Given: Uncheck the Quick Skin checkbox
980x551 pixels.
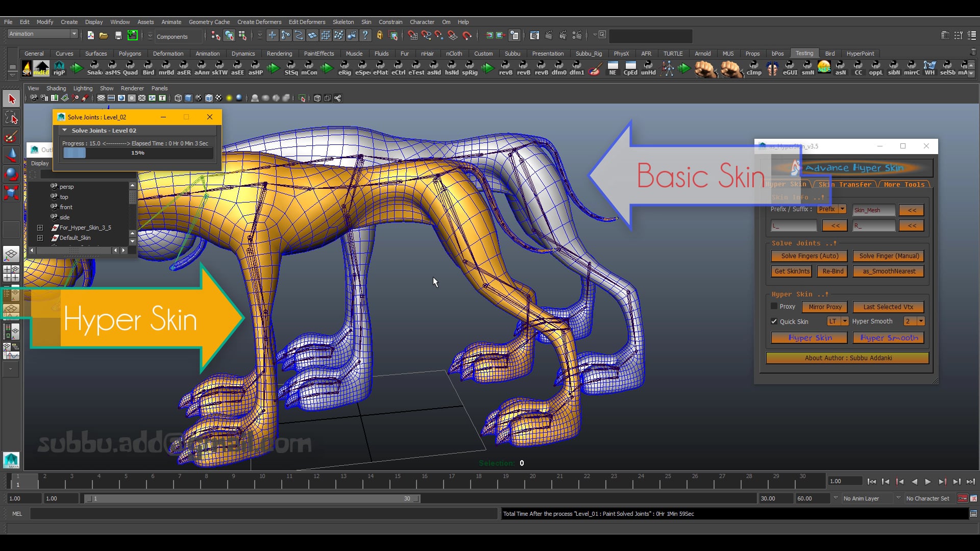Looking at the screenshot, I should 774,321.
